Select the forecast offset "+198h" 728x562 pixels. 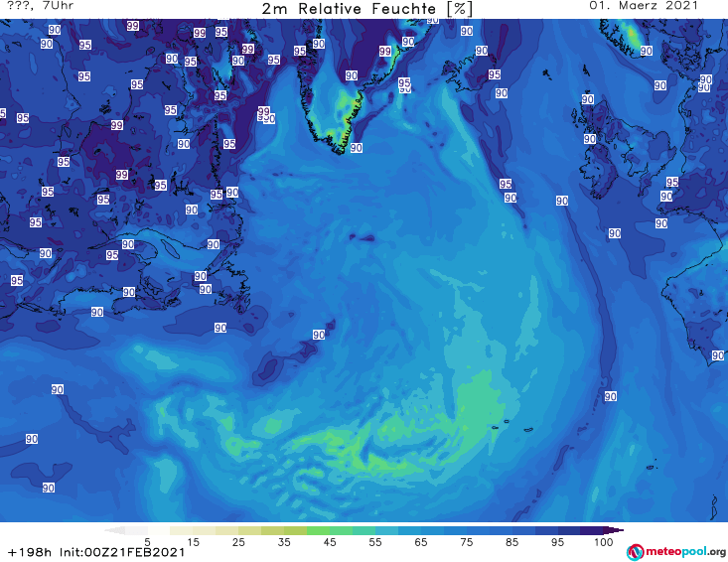30,552
